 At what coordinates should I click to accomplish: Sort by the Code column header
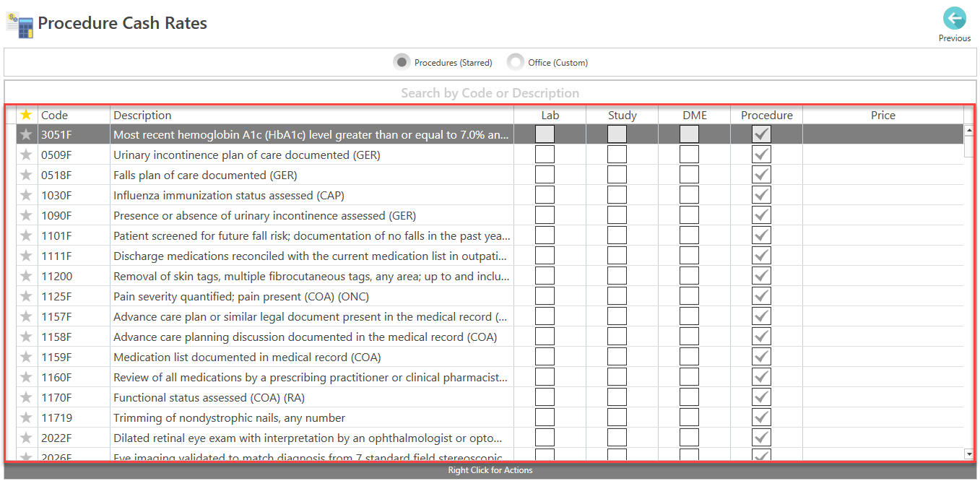74,115
